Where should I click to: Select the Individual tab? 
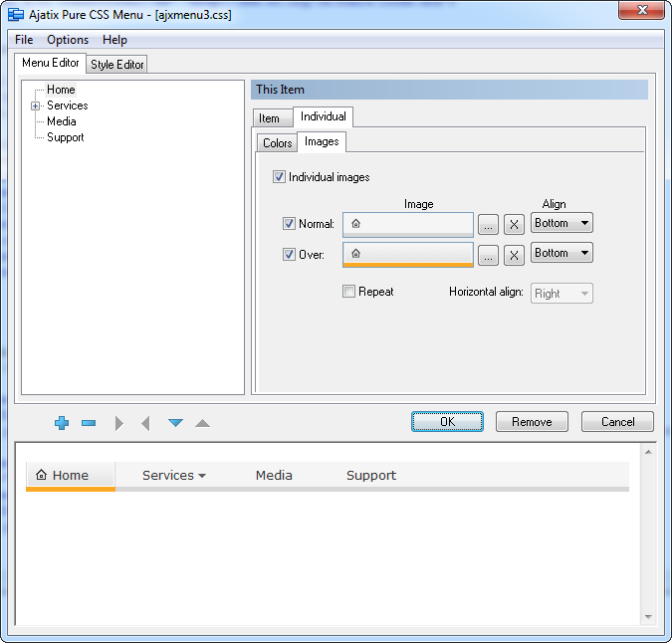point(324,116)
